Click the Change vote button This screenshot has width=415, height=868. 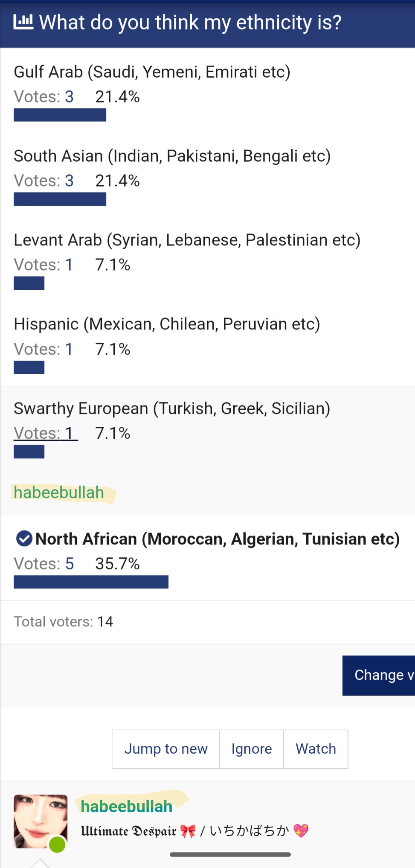pos(379,675)
